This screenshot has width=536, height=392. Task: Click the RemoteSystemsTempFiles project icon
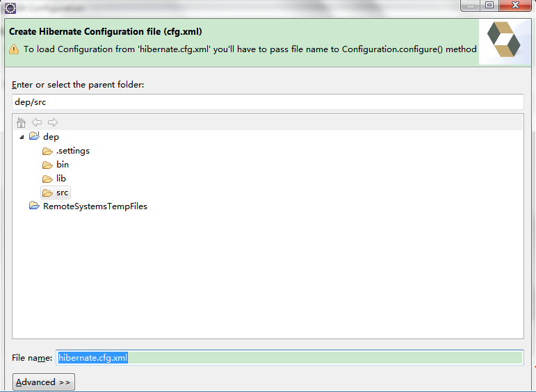tap(34, 206)
